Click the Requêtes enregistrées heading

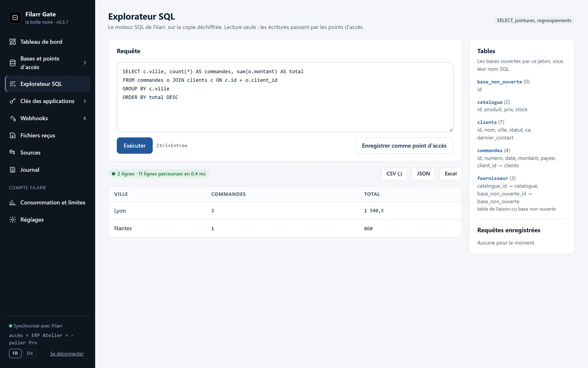(509, 230)
